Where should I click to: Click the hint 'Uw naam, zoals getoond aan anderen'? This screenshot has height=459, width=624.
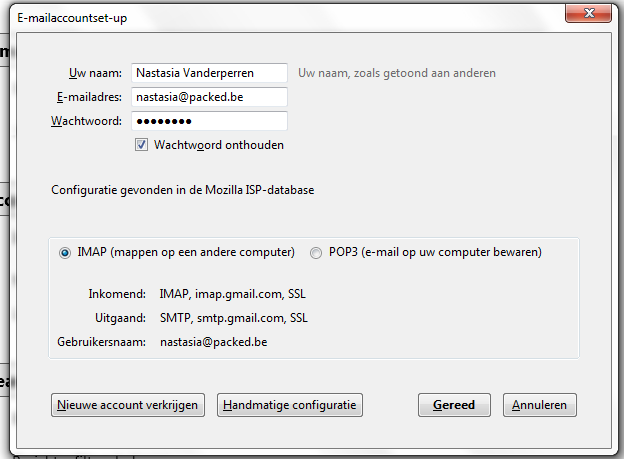click(397, 73)
